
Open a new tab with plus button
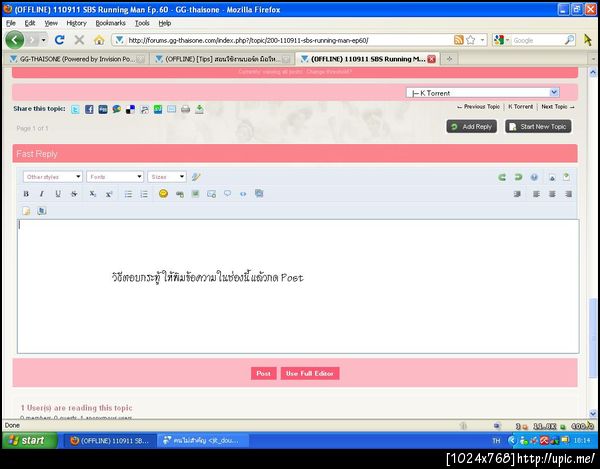tap(450, 59)
